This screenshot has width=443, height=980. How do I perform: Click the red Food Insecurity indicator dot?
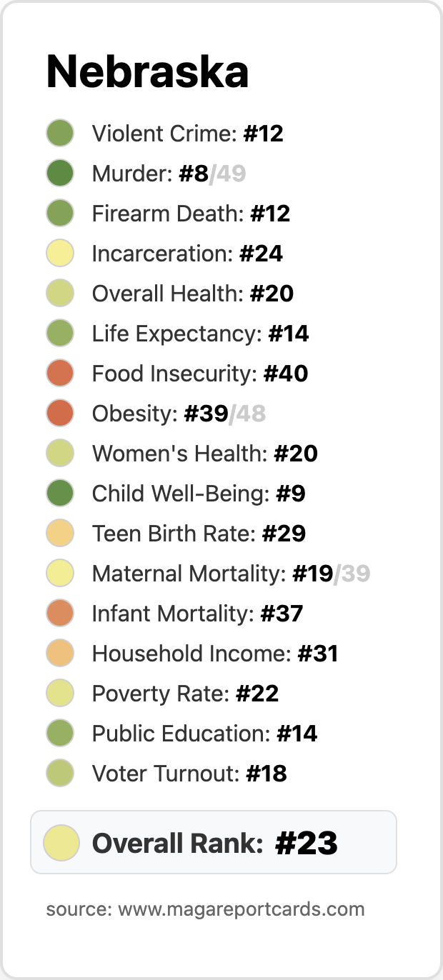(60, 374)
